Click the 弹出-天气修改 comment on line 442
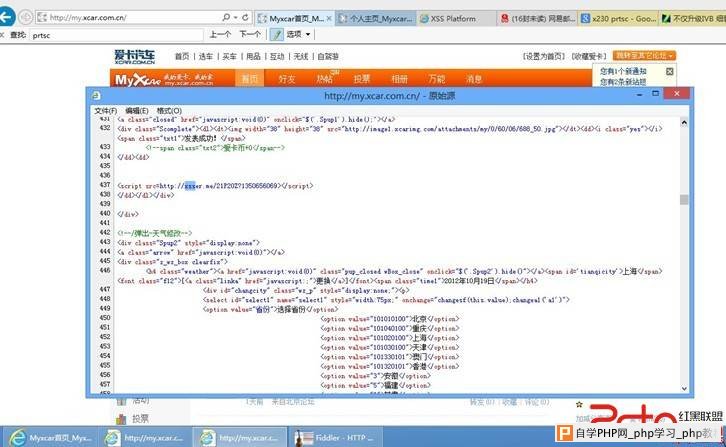This screenshot has width=726, height=447. pyautogui.click(x=154, y=233)
